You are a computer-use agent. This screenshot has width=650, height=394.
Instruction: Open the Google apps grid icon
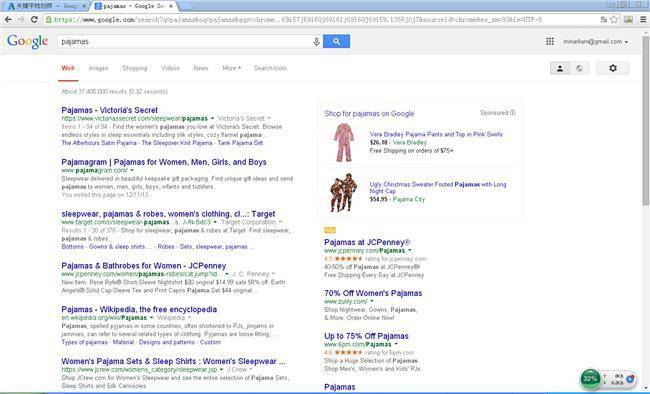[x=550, y=41]
